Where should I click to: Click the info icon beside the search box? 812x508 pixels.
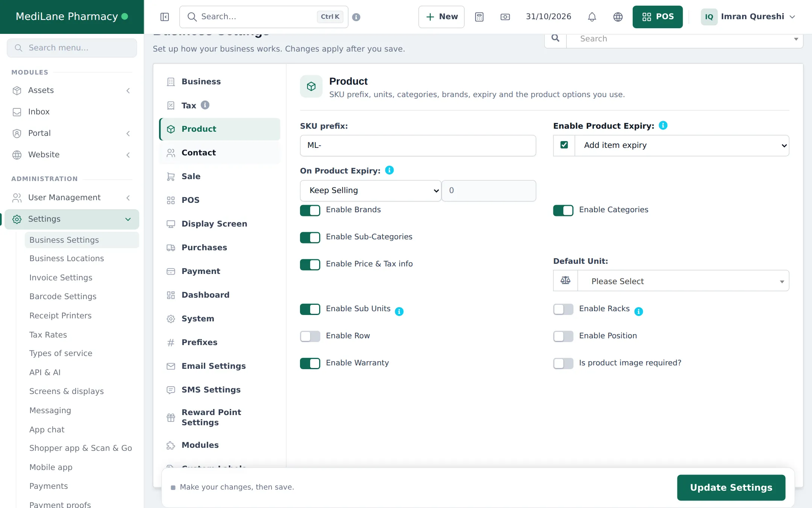click(x=356, y=17)
